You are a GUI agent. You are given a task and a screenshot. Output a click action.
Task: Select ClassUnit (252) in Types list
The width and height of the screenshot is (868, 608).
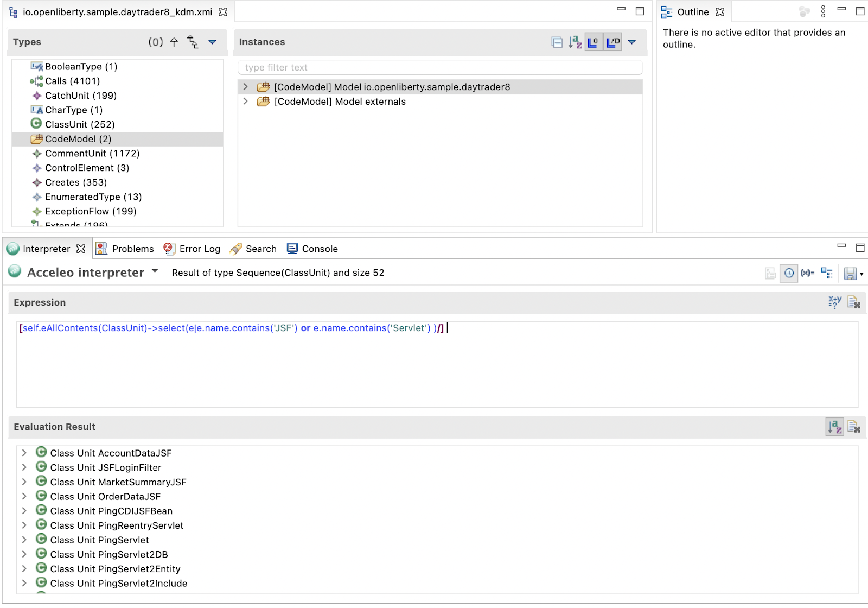pos(80,124)
